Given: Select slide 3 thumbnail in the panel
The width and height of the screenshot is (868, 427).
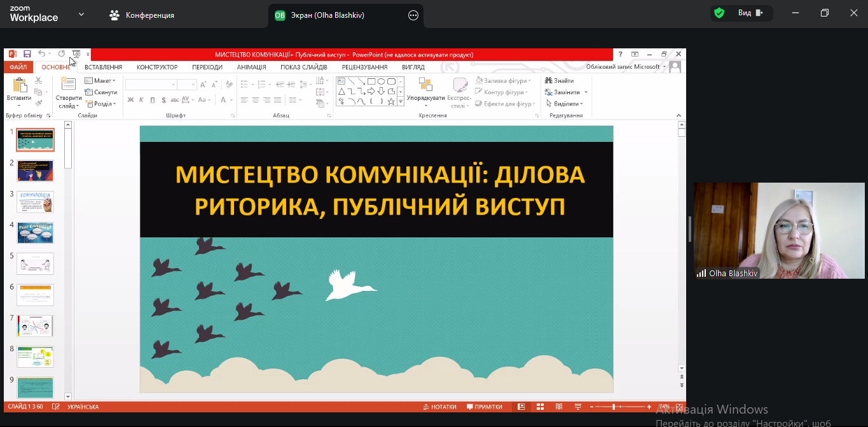Looking at the screenshot, I should pyautogui.click(x=36, y=202).
